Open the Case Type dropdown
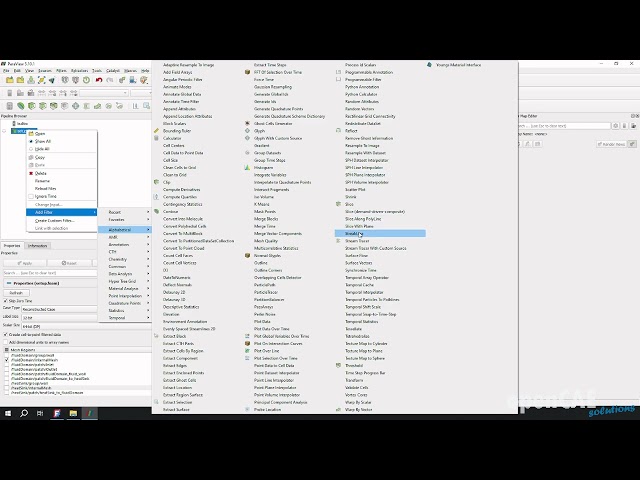 pyautogui.click(x=59, y=309)
